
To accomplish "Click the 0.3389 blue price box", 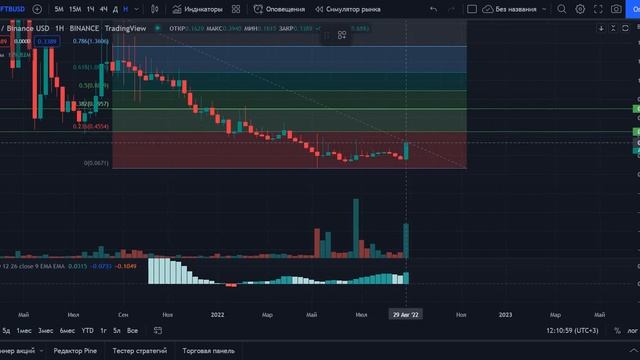I will click(47, 41).
